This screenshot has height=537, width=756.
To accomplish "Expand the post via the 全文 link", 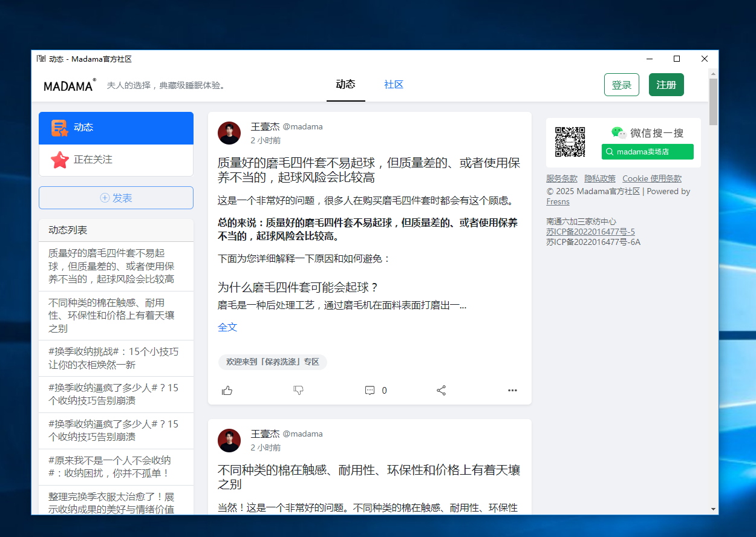I will click(x=227, y=327).
